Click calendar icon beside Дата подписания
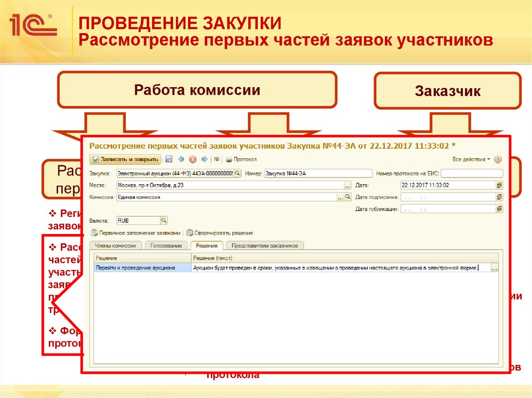 (x=499, y=197)
